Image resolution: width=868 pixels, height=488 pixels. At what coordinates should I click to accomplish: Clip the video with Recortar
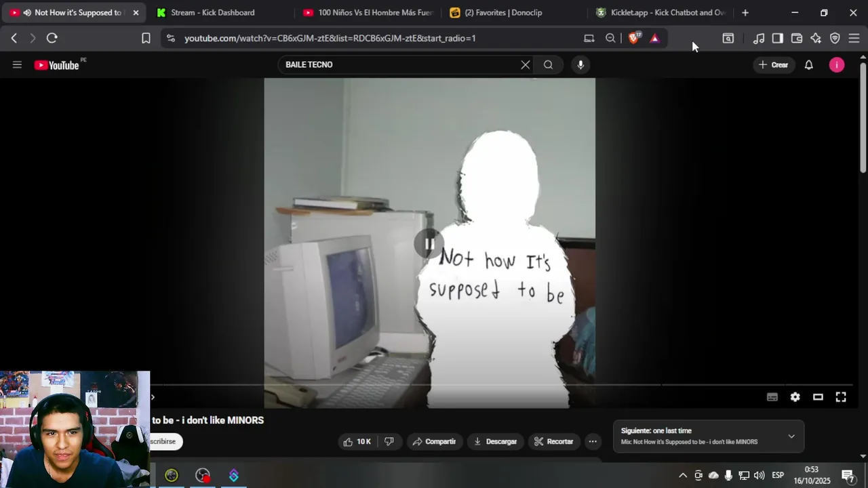(554, 442)
